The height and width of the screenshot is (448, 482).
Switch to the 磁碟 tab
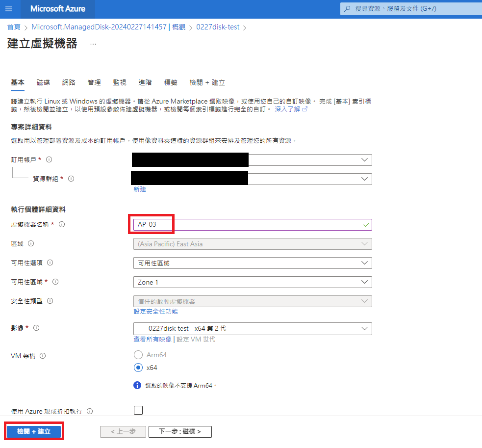[x=43, y=82]
